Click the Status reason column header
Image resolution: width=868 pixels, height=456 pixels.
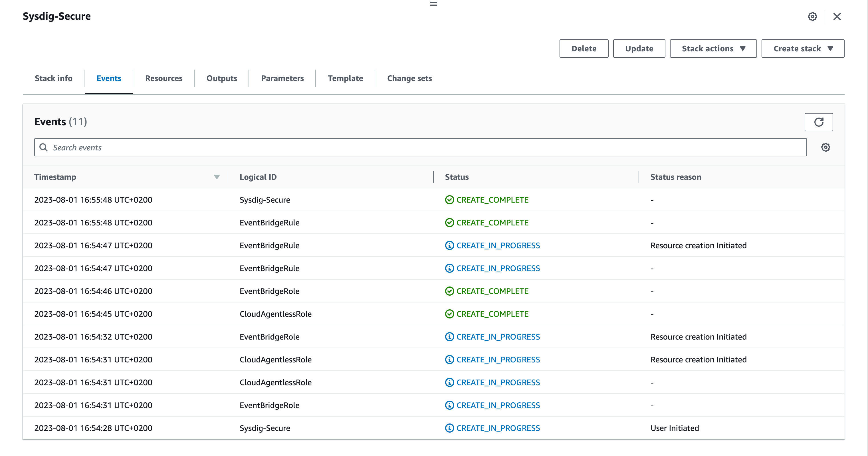[676, 177]
